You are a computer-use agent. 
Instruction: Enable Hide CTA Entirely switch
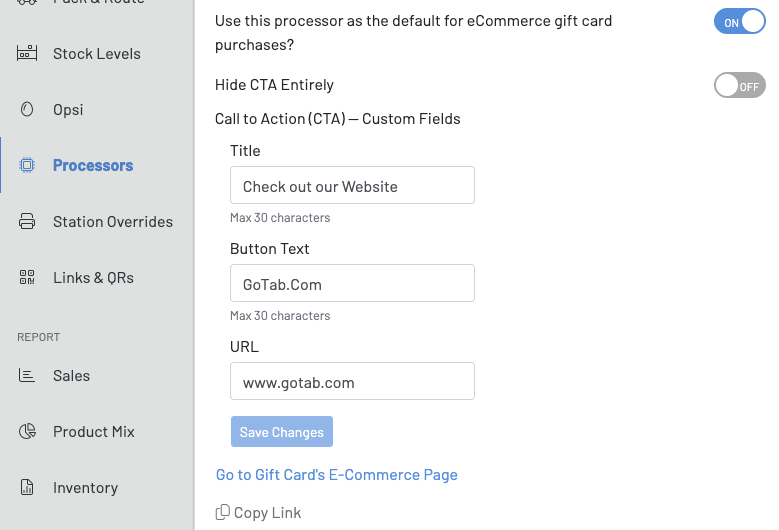[739, 86]
